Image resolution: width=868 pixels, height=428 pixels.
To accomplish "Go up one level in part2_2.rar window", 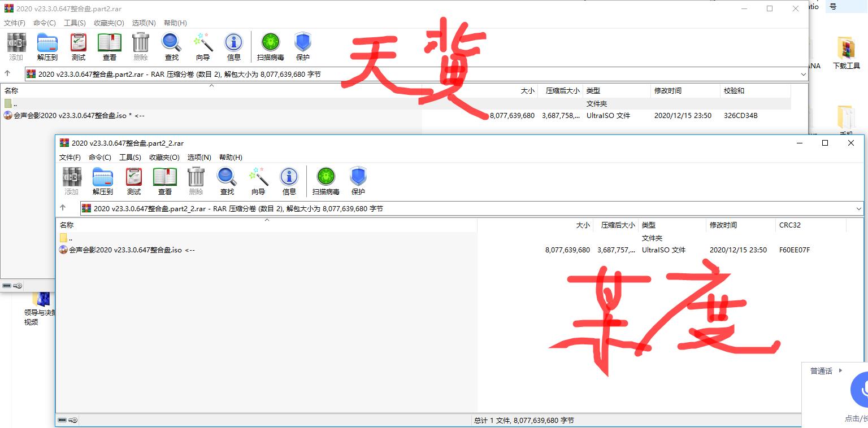I will tap(63, 208).
